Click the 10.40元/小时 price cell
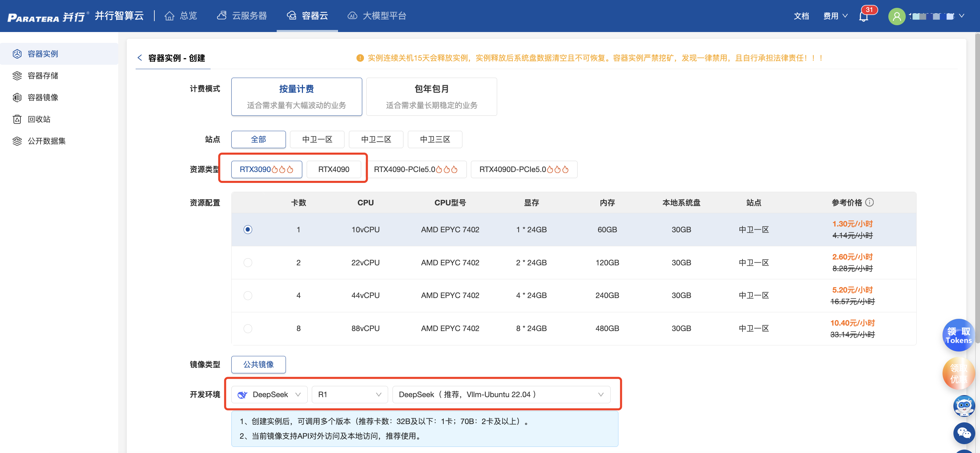The width and height of the screenshot is (980, 453). pyautogui.click(x=852, y=323)
